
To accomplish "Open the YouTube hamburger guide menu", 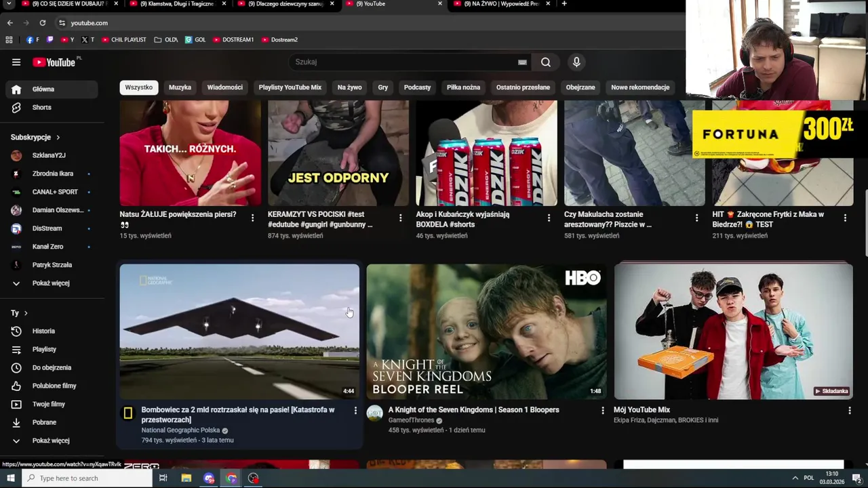I will [x=16, y=62].
